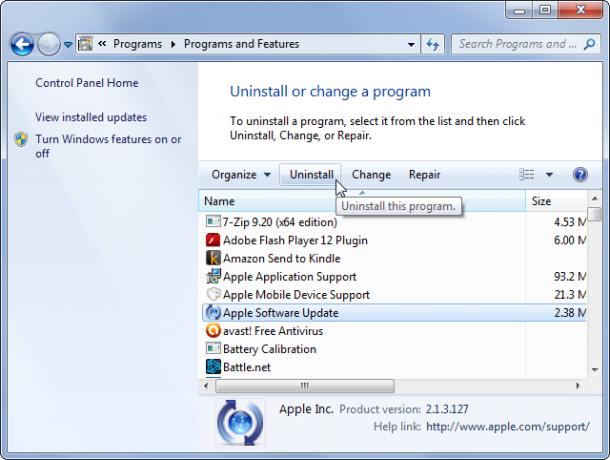Open View installed updates link
The image size is (610, 460).
(91, 117)
